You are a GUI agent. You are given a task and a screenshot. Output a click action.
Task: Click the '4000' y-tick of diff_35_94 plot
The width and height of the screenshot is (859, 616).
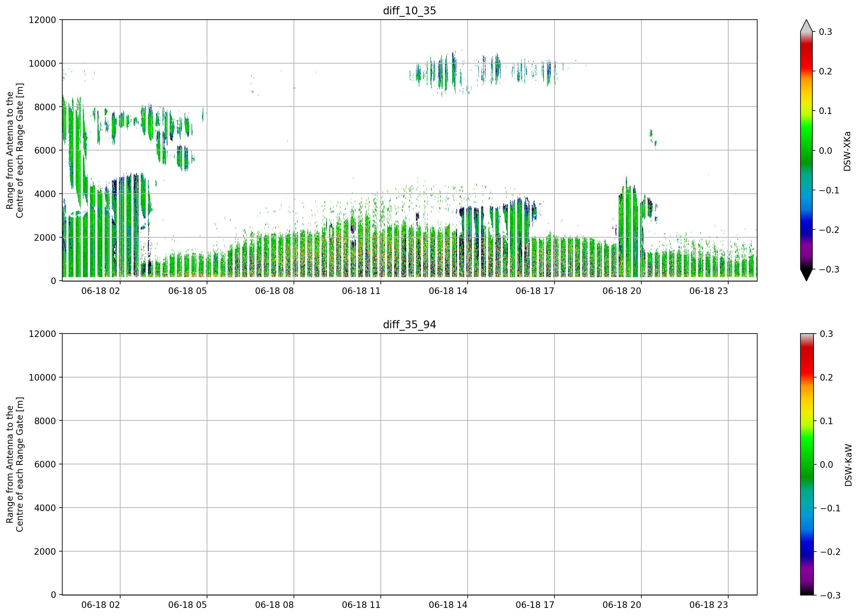tap(45, 508)
